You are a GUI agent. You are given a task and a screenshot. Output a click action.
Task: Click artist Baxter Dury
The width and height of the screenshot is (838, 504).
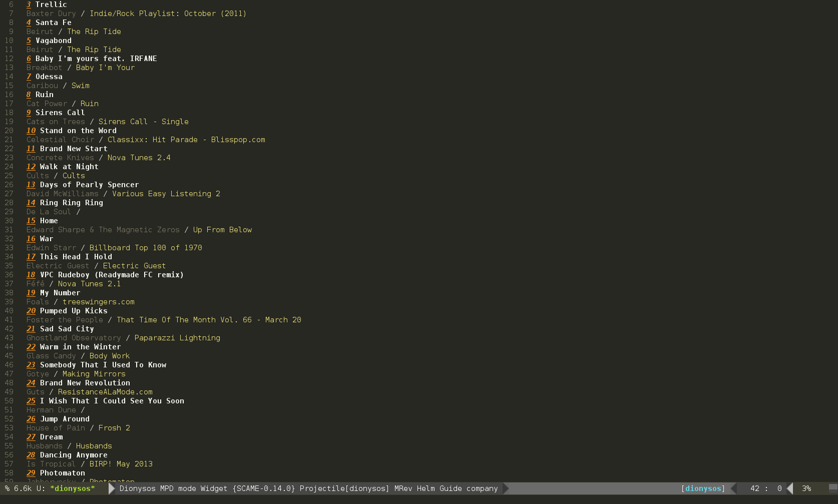point(51,14)
